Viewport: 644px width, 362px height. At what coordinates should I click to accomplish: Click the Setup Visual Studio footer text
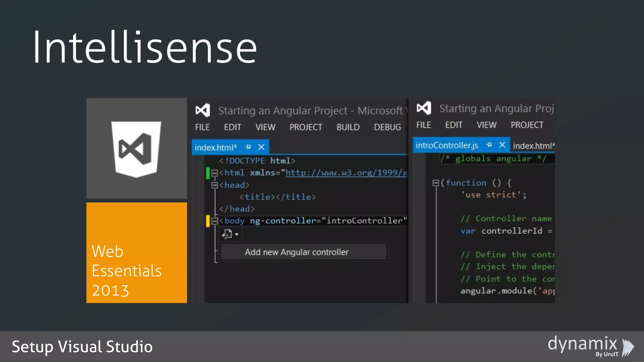click(x=82, y=347)
